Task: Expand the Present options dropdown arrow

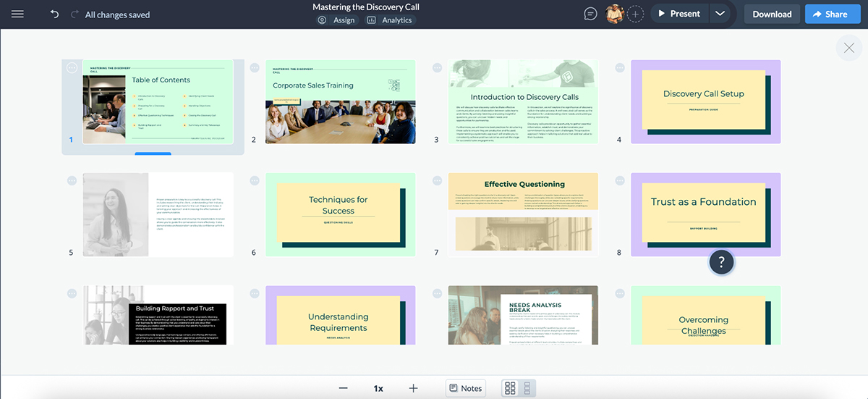Action: coord(719,14)
